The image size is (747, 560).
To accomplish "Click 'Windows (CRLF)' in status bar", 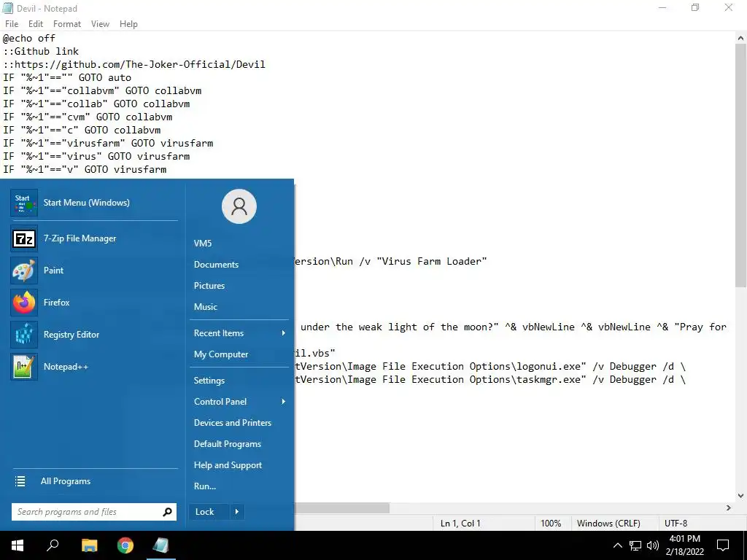I will pyautogui.click(x=608, y=524).
